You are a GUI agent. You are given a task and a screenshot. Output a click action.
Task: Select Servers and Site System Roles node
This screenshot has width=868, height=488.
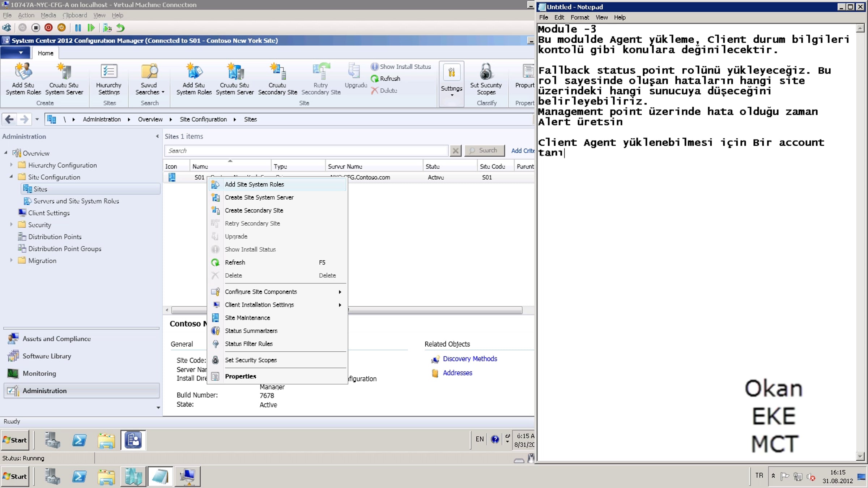pos(76,201)
